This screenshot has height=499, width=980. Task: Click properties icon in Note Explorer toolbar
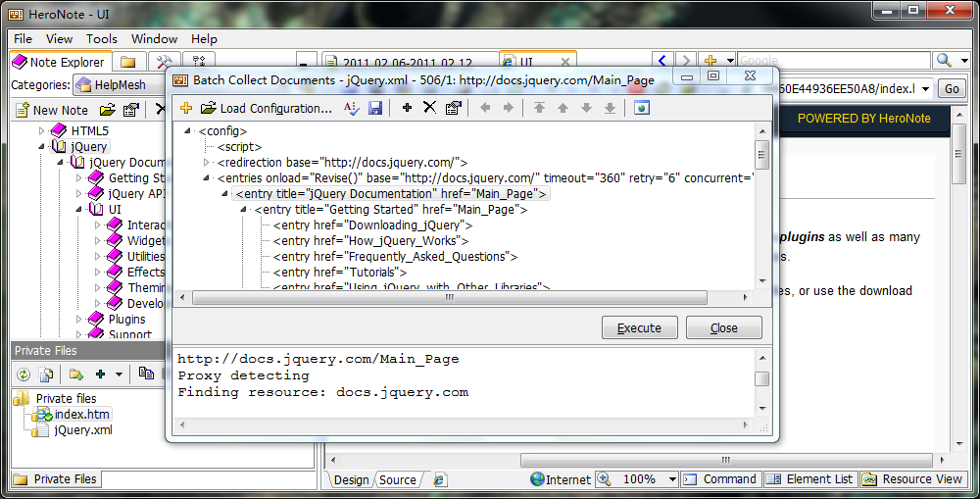[x=130, y=110]
